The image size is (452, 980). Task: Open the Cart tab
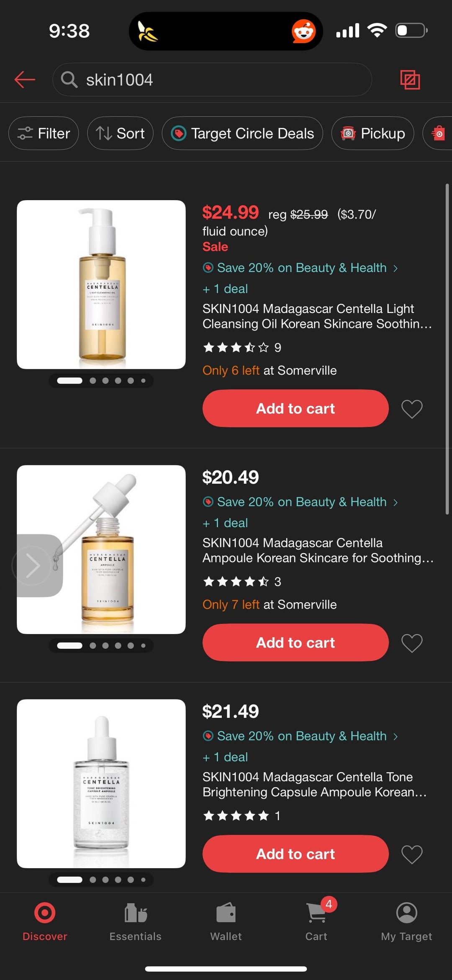coord(316,920)
